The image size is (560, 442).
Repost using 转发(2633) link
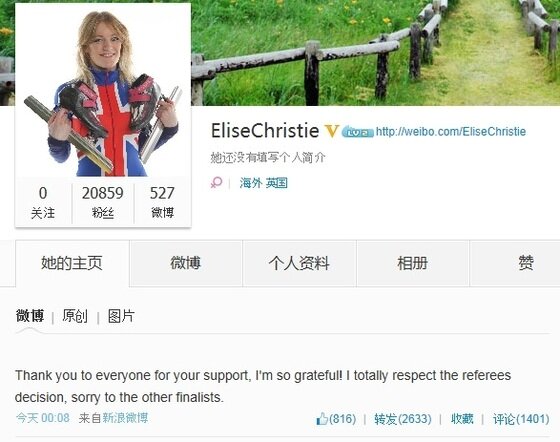click(403, 419)
